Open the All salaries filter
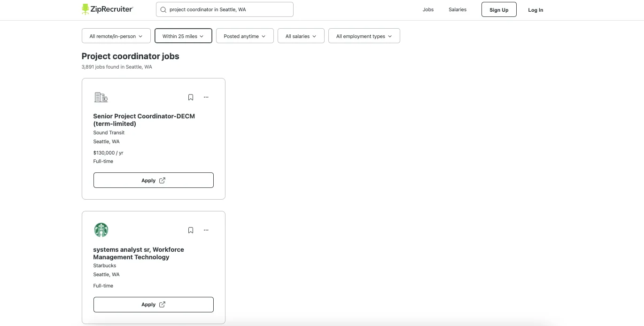 pos(301,36)
